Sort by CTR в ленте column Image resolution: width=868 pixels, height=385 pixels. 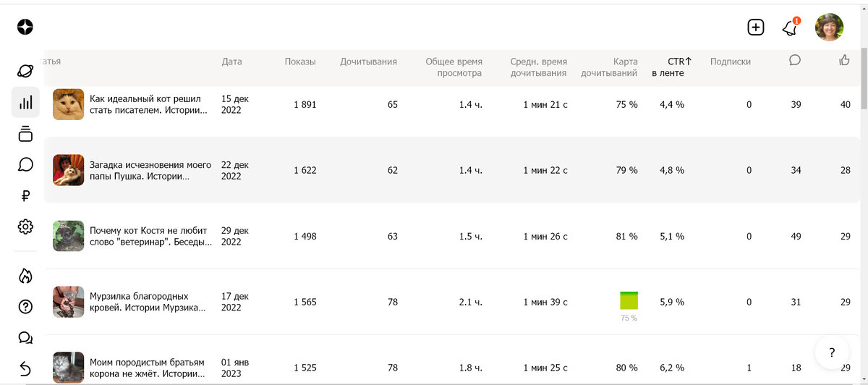(668, 67)
